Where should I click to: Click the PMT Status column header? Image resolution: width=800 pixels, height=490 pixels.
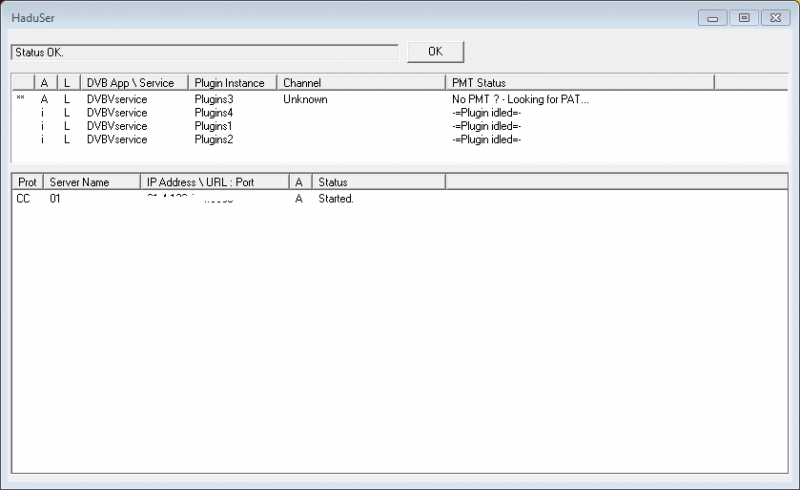[580, 82]
